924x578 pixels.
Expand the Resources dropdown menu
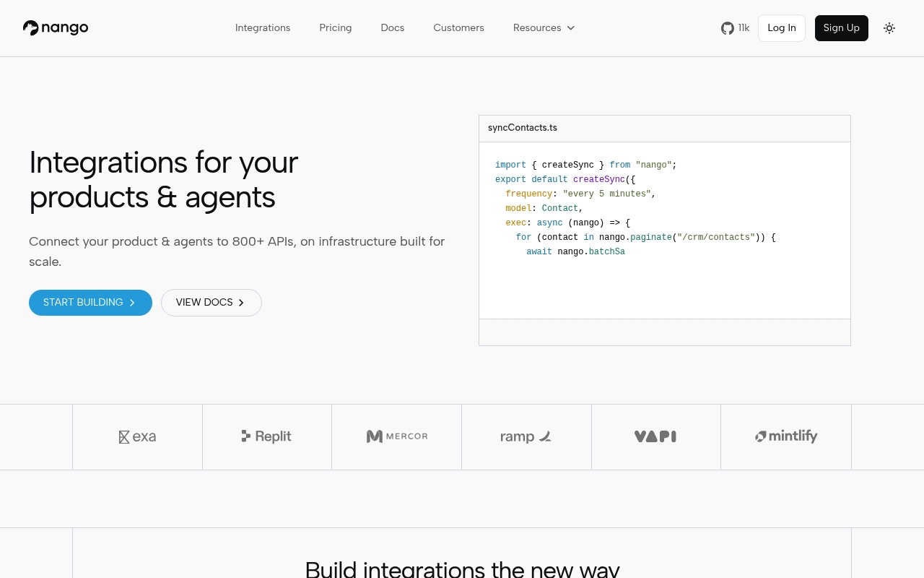pyautogui.click(x=544, y=28)
